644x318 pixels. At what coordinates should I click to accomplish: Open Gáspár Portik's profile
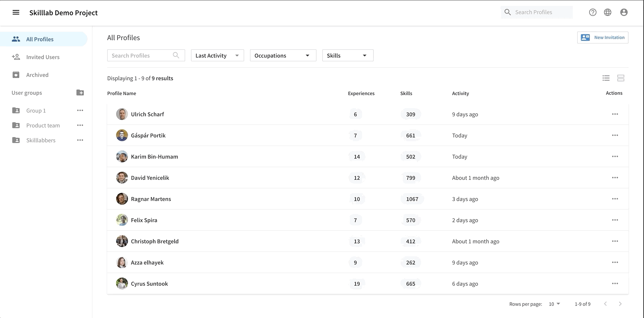[148, 135]
